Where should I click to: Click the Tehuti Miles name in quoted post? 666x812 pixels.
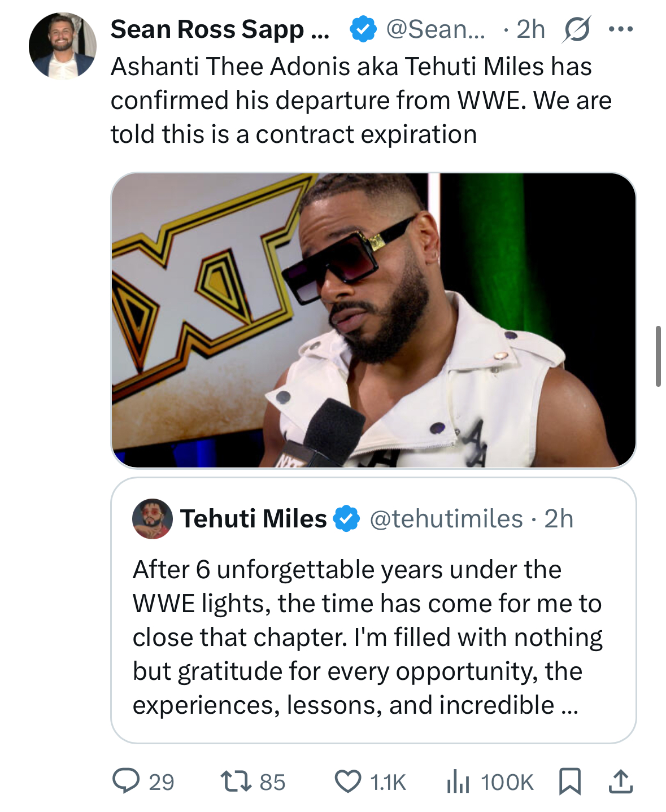253,518
